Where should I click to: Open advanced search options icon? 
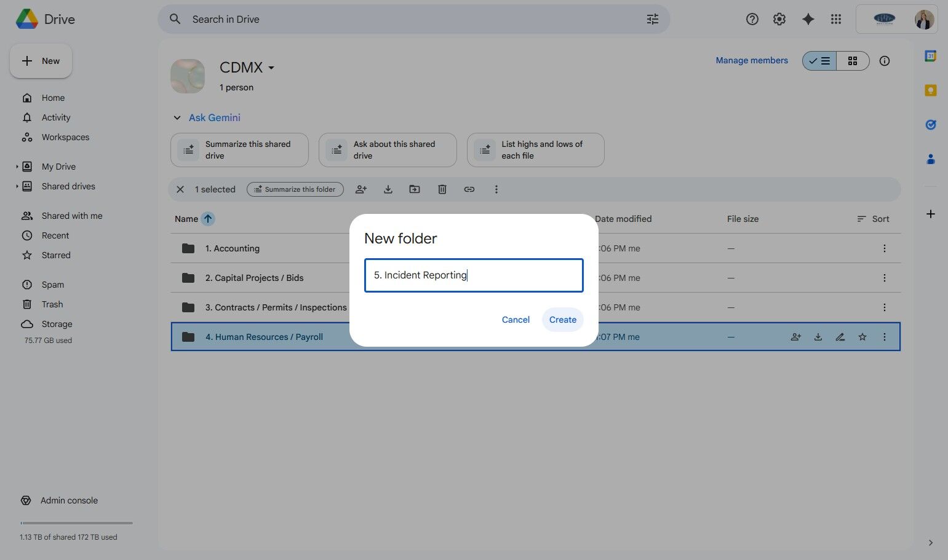click(x=653, y=19)
